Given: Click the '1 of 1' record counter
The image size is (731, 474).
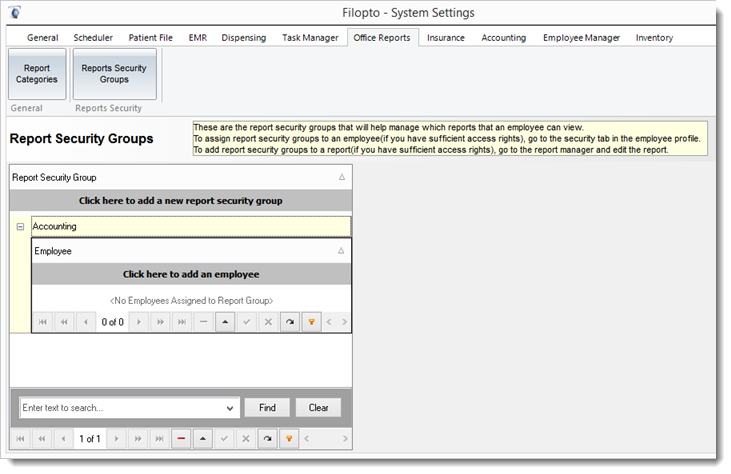Looking at the screenshot, I should point(90,439).
